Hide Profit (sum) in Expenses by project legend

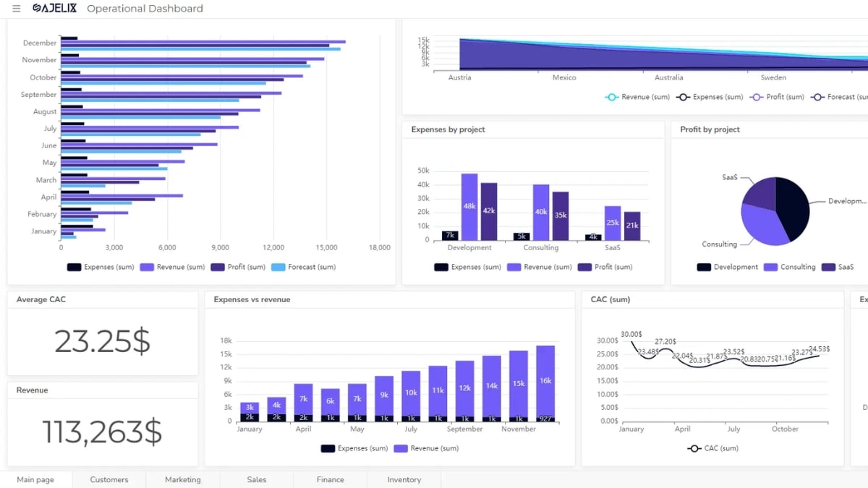pyautogui.click(x=585, y=267)
